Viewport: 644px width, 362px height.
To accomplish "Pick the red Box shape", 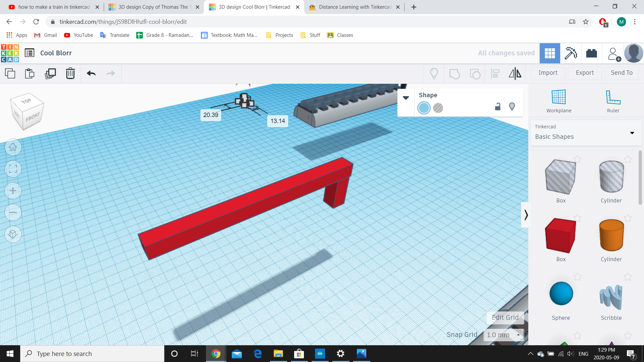I will (x=560, y=236).
